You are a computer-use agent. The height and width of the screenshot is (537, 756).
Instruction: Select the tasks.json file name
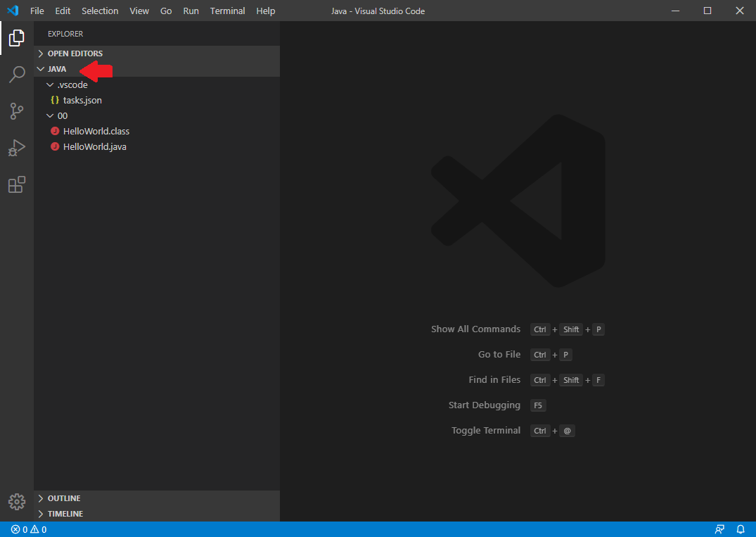click(82, 101)
